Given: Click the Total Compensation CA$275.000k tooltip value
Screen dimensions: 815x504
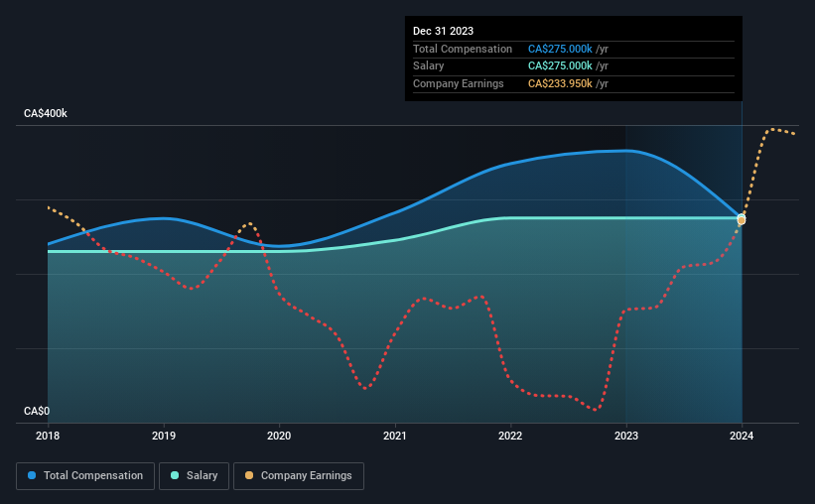Looking at the screenshot, I should point(560,49).
